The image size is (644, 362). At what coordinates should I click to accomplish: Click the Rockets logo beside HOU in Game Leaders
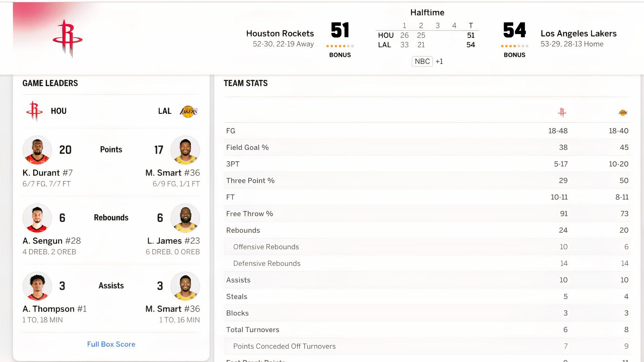35,111
